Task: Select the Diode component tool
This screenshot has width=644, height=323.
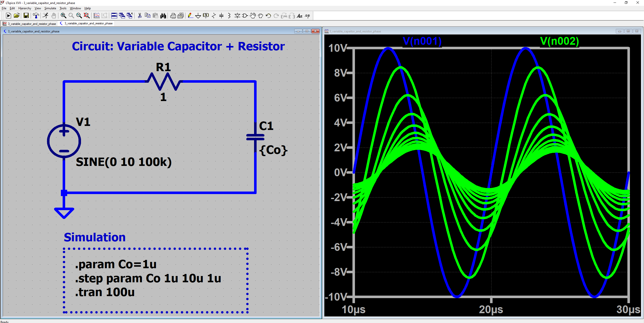Action: [237, 16]
